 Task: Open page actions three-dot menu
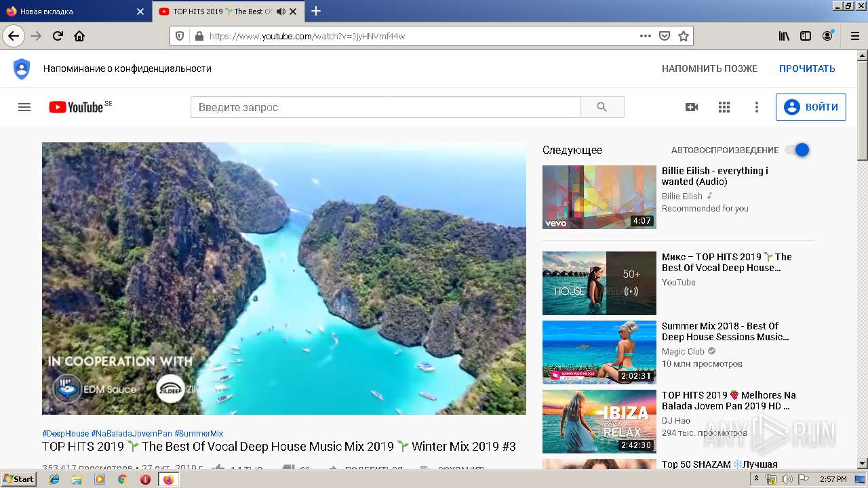[x=646, y=36]
